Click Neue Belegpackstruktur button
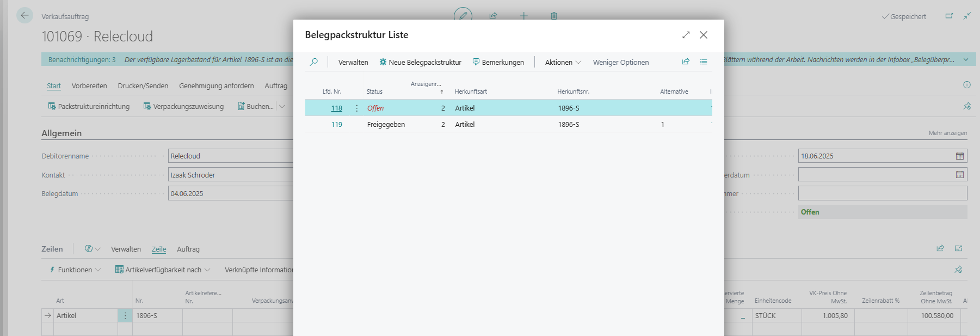This screenshot has width=980, height=336. coord(420,62)
